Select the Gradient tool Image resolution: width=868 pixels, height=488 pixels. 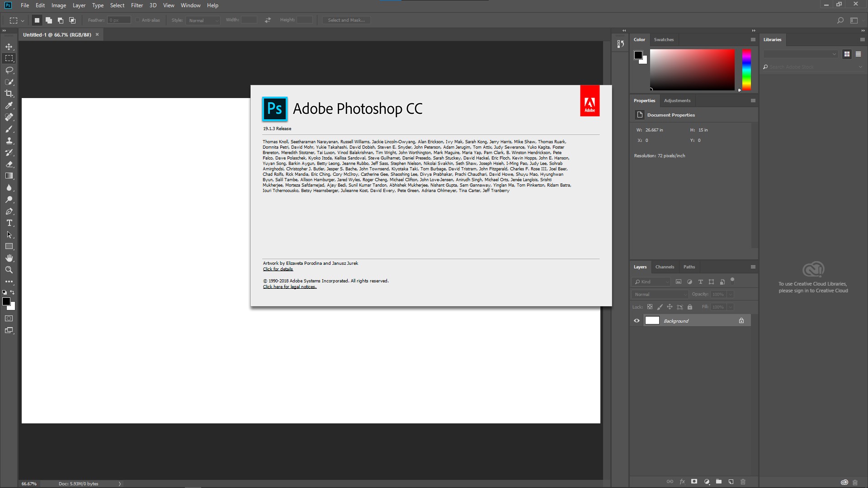coord(9,176)
